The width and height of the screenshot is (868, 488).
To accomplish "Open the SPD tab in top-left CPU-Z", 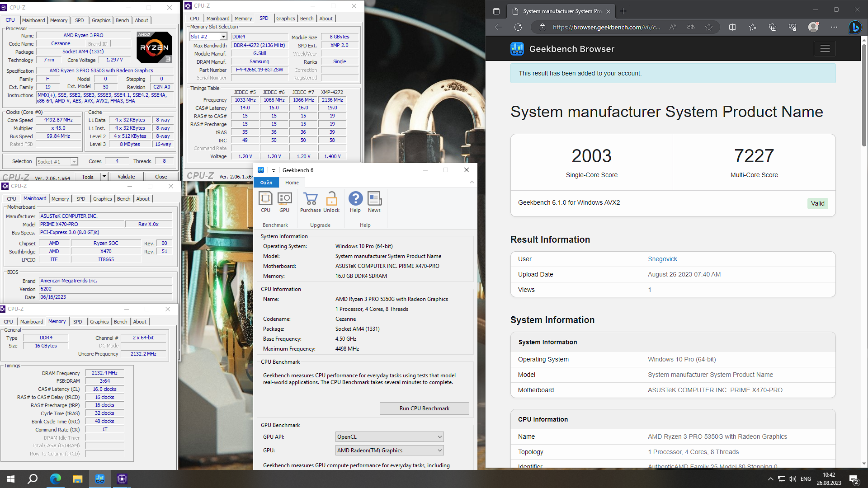I will (79, 20).
